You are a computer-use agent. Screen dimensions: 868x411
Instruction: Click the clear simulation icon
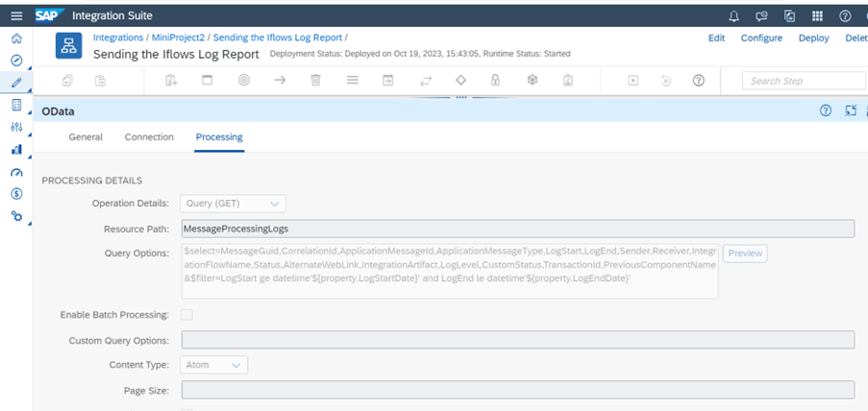click(x=666, y=81)
